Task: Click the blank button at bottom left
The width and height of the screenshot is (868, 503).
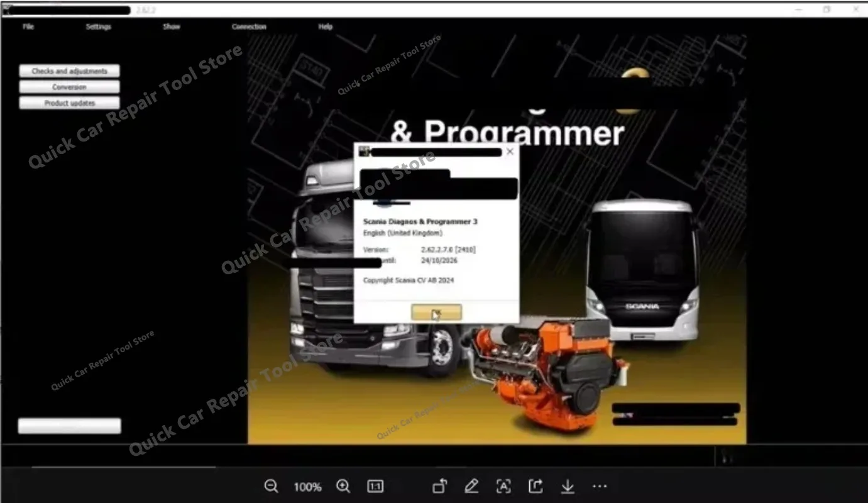Action: point(69,426)
